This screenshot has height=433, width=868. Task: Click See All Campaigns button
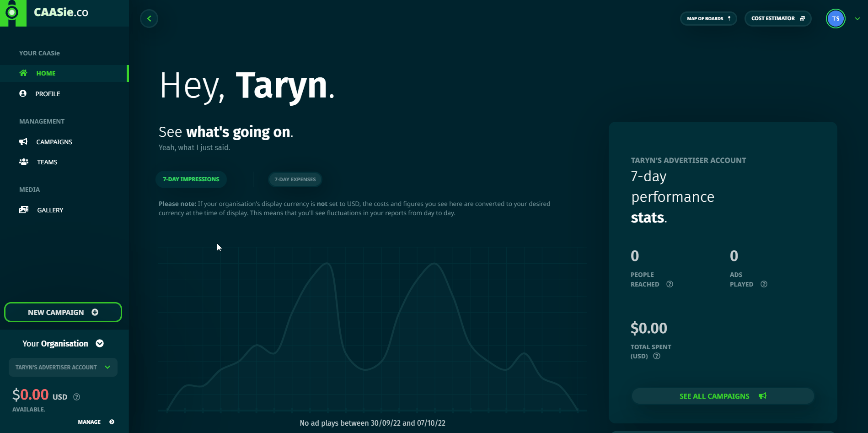click(723, 396)
